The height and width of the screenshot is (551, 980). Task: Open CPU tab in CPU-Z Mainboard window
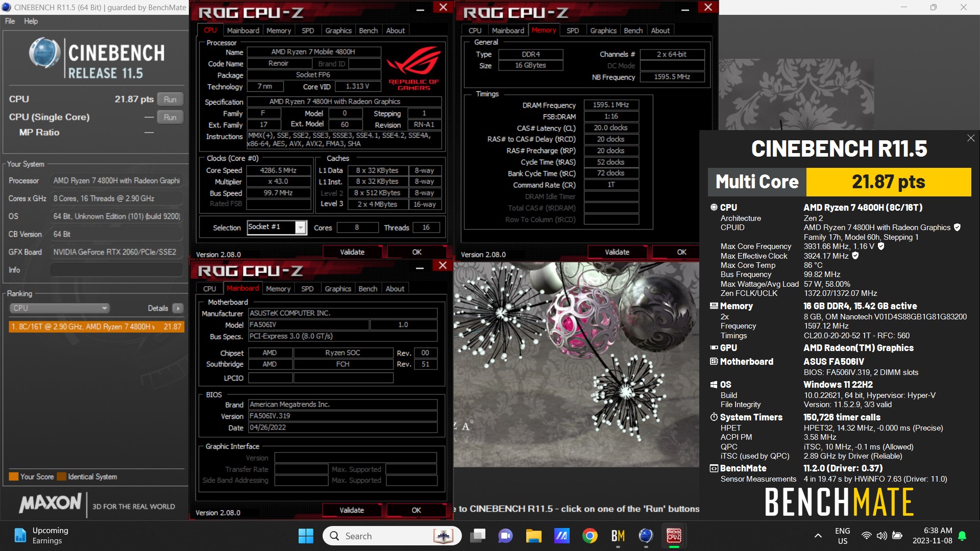210,289
